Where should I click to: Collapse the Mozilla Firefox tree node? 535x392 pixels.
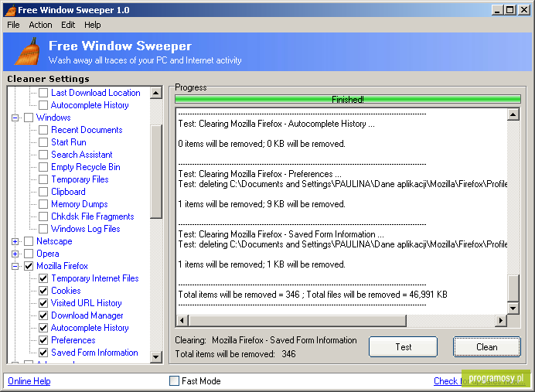tap(15, 266)
